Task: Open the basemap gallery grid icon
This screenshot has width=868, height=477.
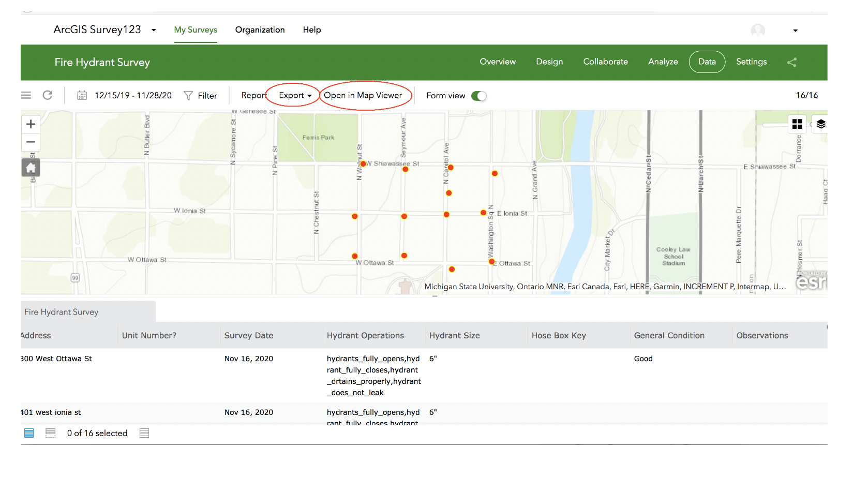Action: (797, 124)
